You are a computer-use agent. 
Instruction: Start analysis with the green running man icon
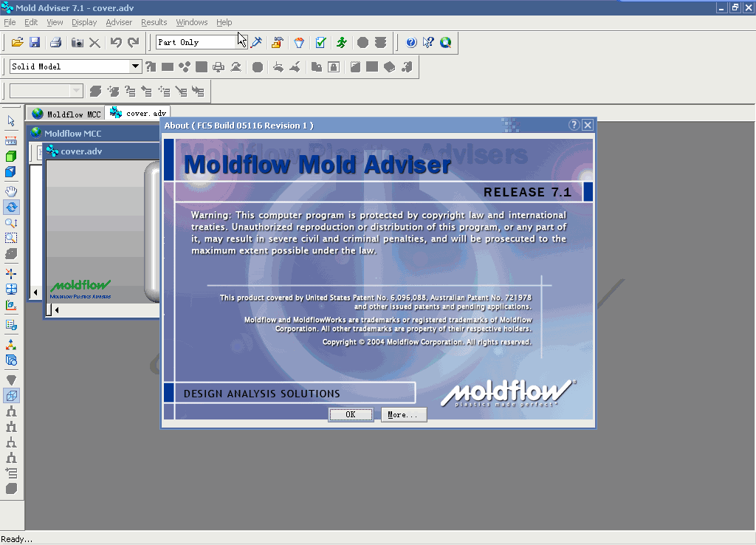point(342,42)
